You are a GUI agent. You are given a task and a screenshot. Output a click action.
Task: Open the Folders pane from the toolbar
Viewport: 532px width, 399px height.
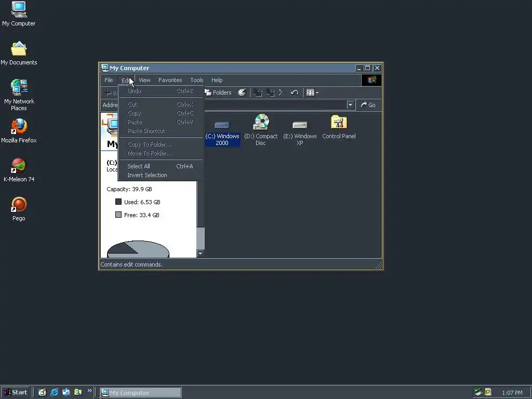[218, 92]
